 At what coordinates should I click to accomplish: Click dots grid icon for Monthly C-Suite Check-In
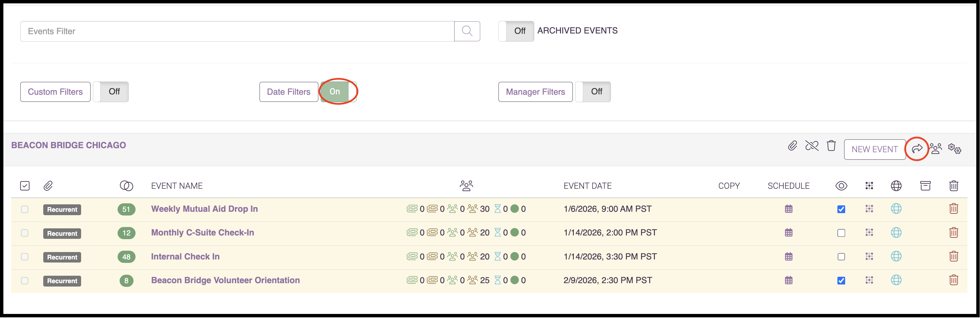pyautogui.click(x=869, y=233)
